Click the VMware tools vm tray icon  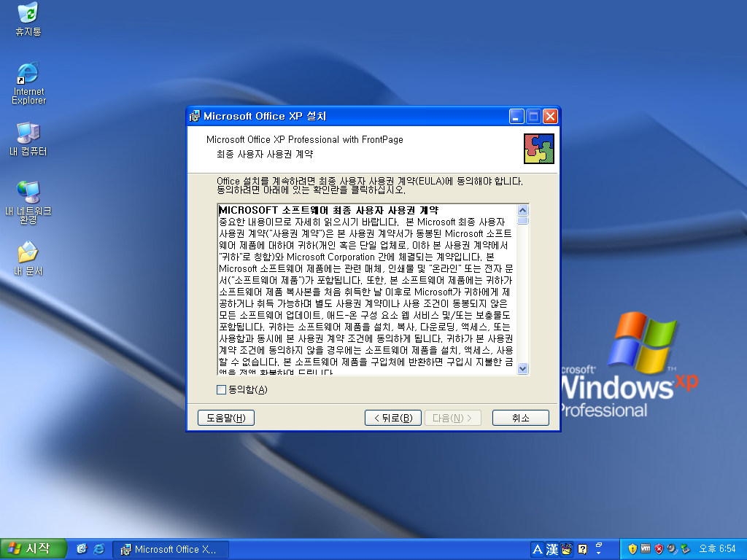point(646,548)
